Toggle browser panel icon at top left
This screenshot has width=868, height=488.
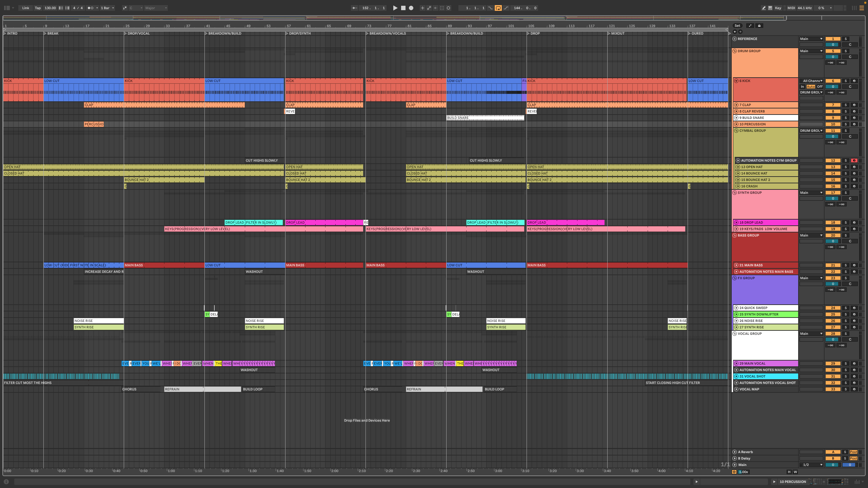[x=7, y=8]
